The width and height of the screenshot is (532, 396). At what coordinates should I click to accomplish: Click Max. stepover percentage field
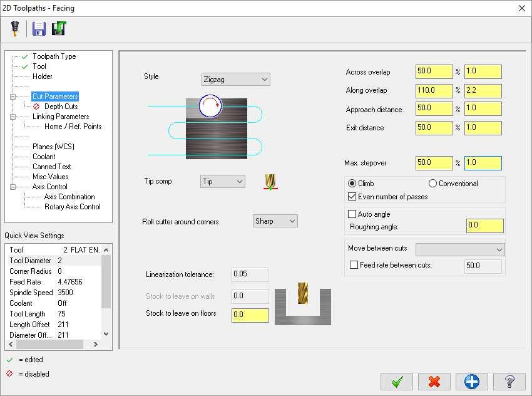tap(434, 163)
